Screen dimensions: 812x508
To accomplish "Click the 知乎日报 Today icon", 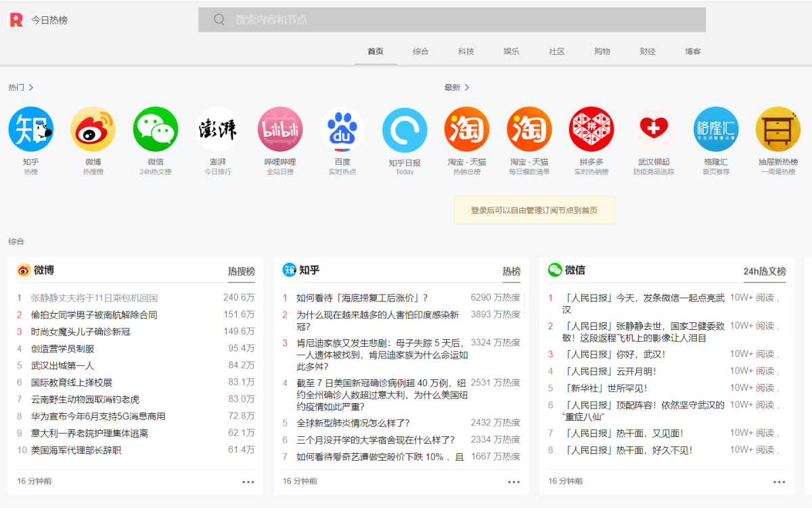I will point(404,129).
